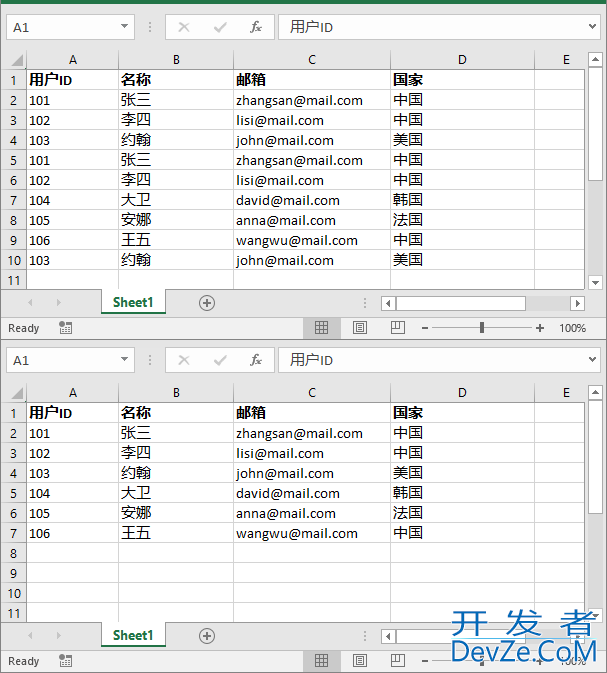Add new sheet in bottom workbook
The height and width of the screenshot is (673, 607).
click(x=207, y=636)
